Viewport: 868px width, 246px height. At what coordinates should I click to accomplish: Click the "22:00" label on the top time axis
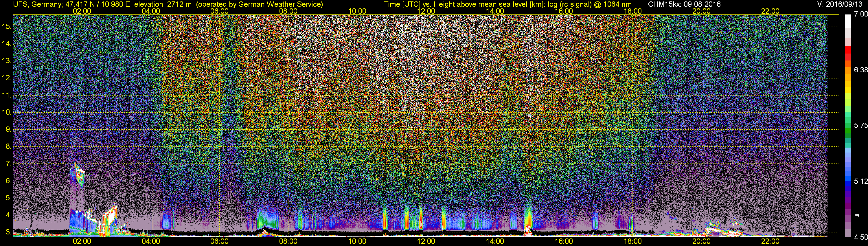pos(770,11)
